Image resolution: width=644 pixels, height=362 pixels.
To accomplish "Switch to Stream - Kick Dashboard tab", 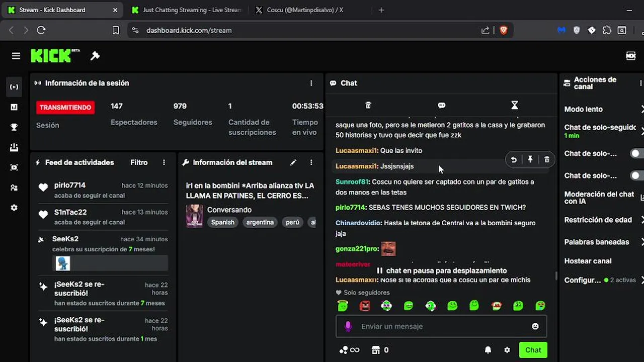I will [x=63, y=10].
